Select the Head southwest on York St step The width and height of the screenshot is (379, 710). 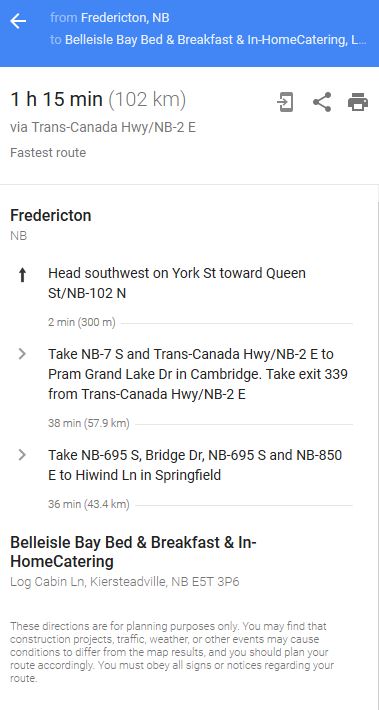tap(177, 283)
